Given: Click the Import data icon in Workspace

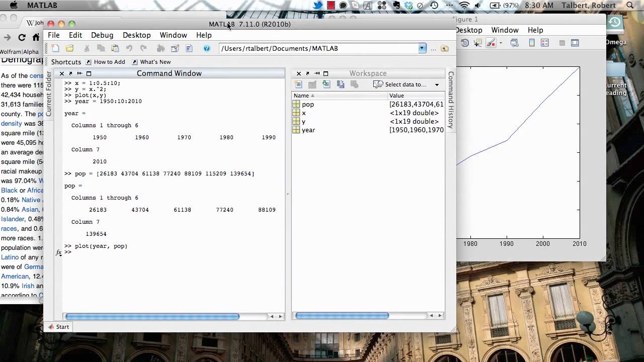Looking at the screenshot, I should [326, 84].
